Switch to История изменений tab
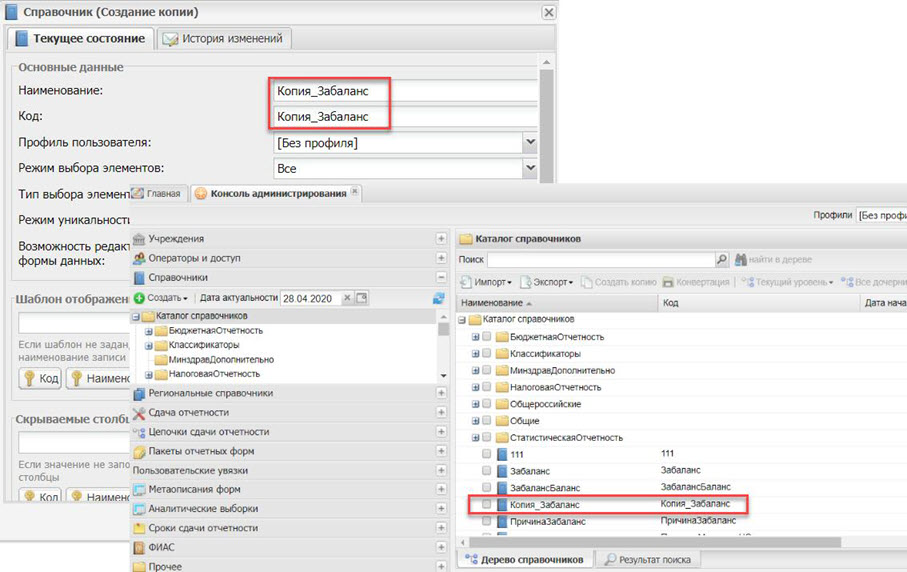Screen dimensions: 907x572 [224, 39]
